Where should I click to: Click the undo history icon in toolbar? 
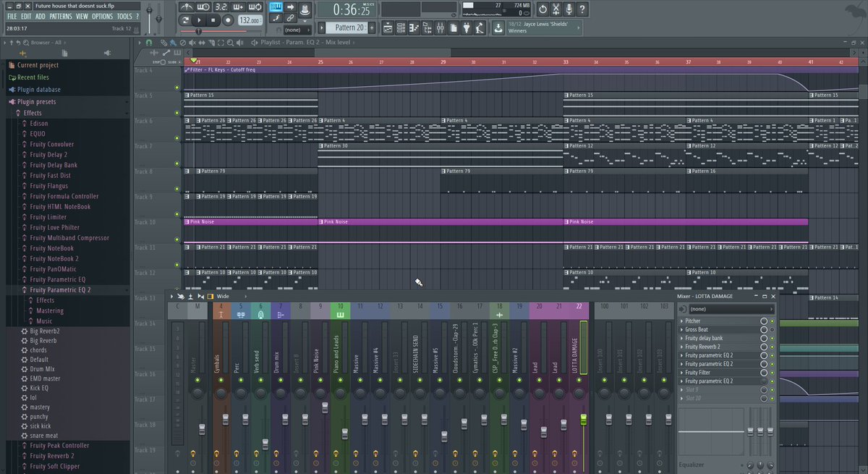click(542, 10)
